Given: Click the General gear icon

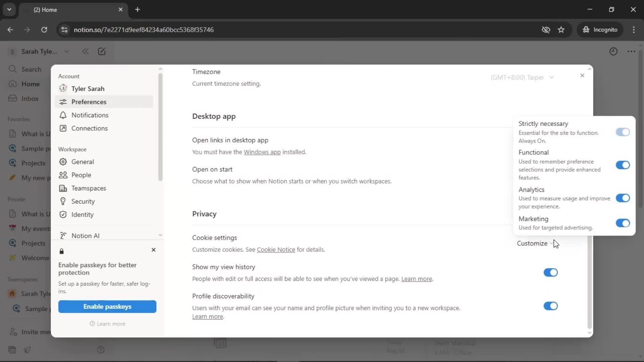Looking at the screenshot, I should pos(63,162).
